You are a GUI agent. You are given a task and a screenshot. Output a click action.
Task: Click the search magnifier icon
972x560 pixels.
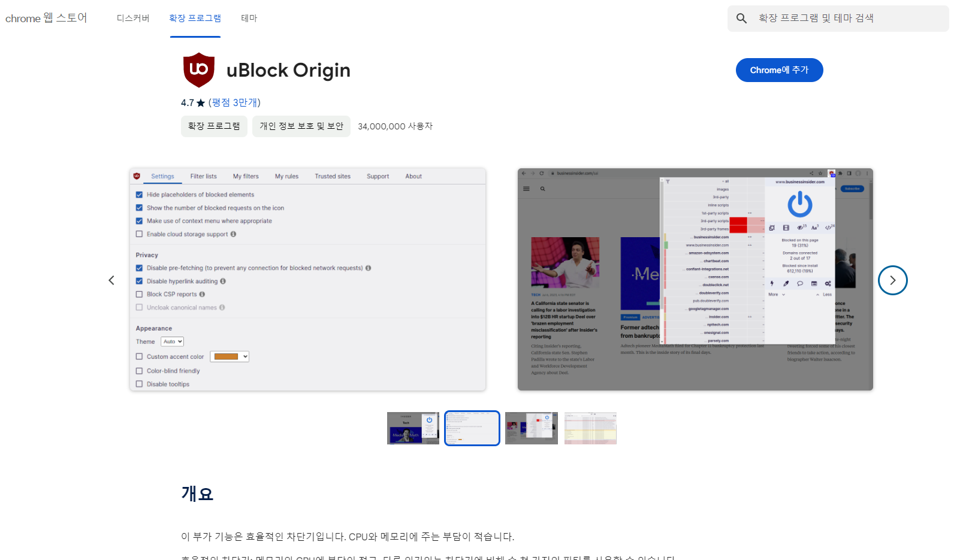741,19
